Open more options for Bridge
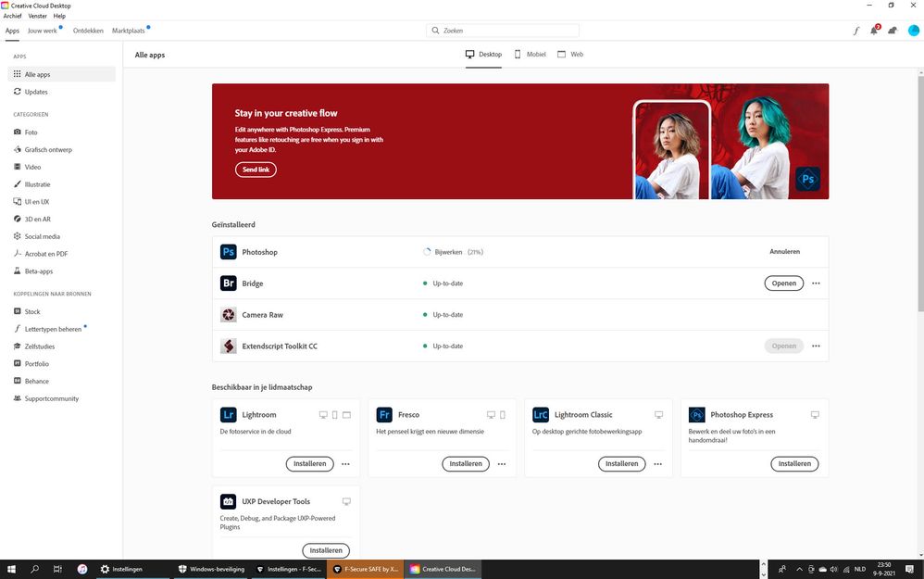Screen dimensions: 924x579 pos(816,283)
